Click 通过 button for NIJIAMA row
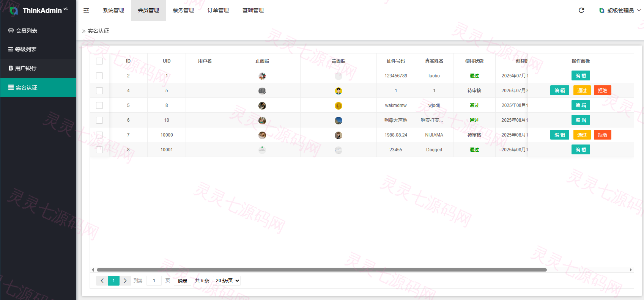This screenshot has height=300, width=644. [582, 135]
